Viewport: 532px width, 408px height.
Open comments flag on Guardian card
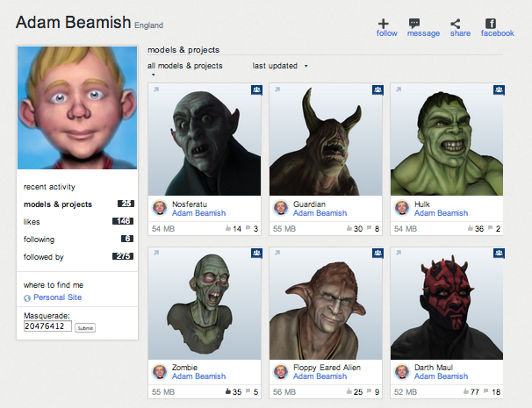pos(369,228)
